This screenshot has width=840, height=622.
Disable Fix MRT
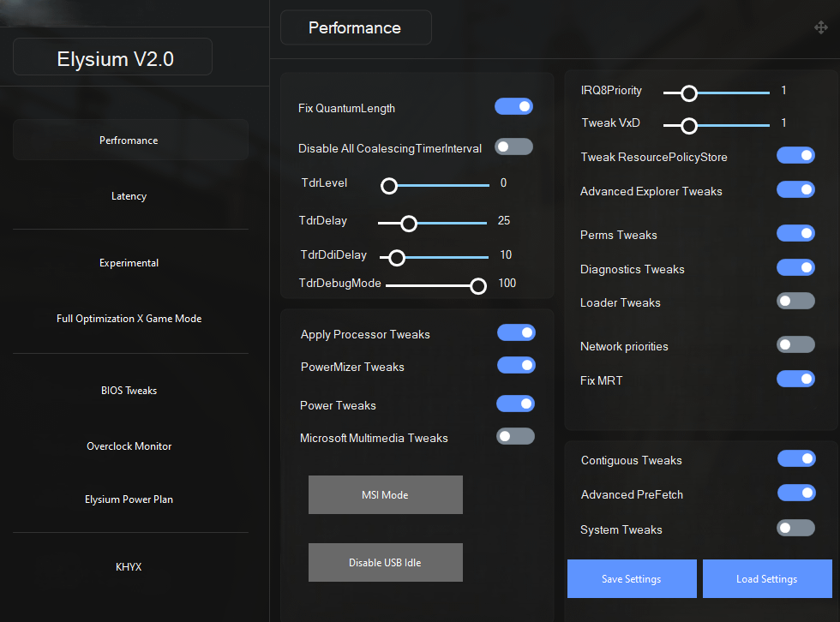(795, 378)
